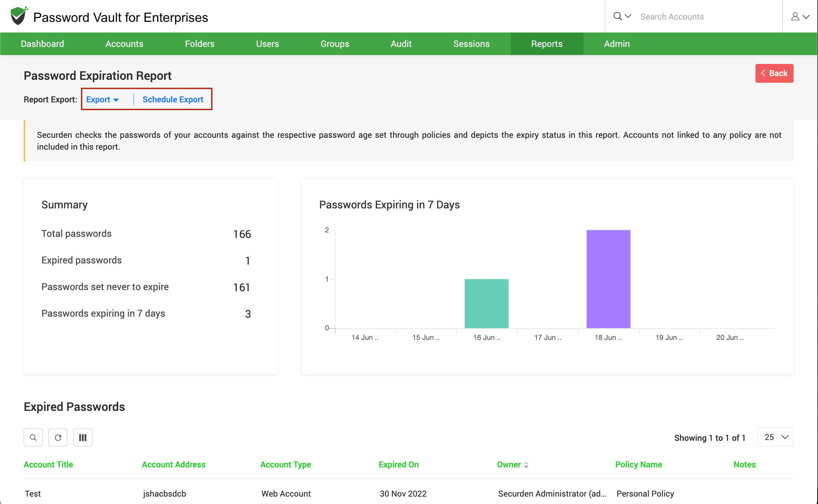Click the purple bar for 18 Jun

(x=608, y=279)
